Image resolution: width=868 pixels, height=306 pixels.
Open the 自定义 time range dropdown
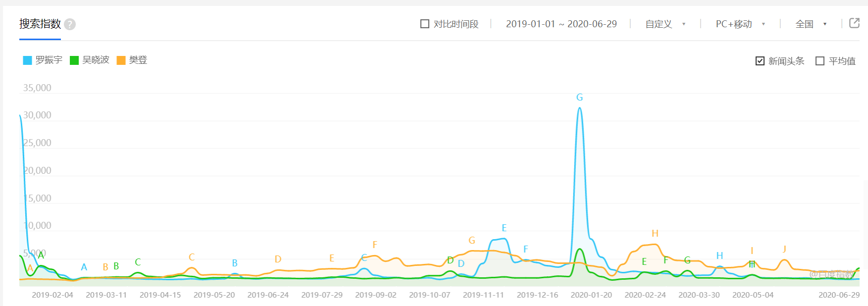click(665, 24)
